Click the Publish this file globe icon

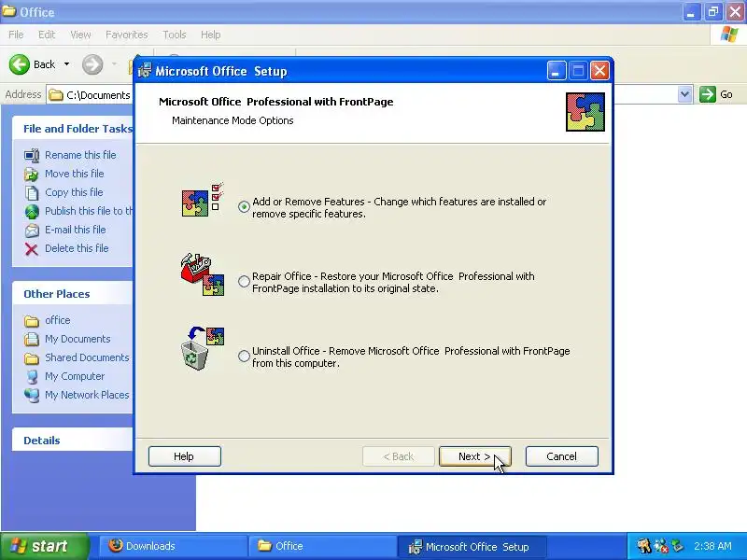click(32, 212)
